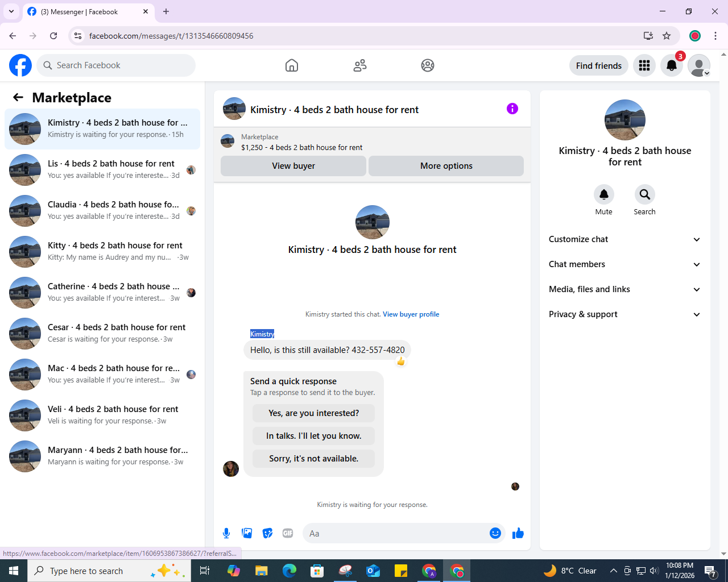
Task: Click More options button
Action: tap(446, 166)
